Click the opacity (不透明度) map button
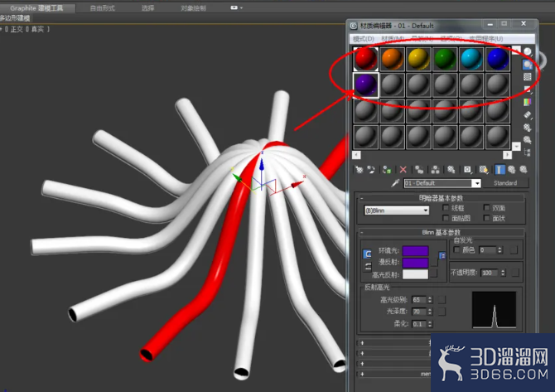Screen dimensions: 555x392 (x=515, y=273)
